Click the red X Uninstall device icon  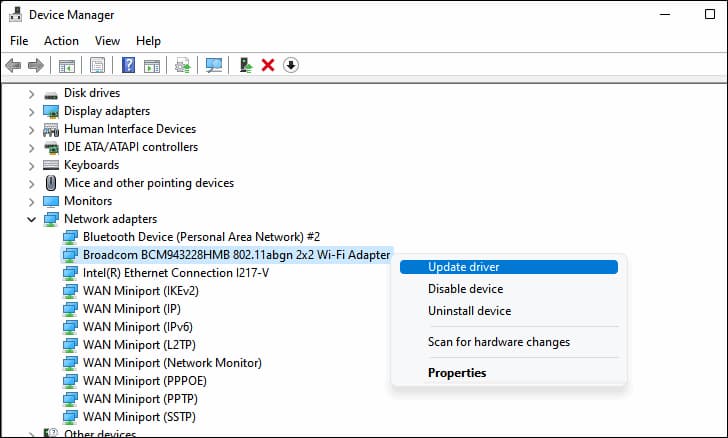(x=268, y=65)
